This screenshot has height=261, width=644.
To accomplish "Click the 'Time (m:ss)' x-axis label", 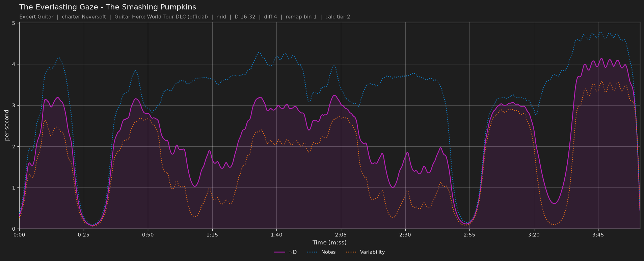I will coord(329,242).
